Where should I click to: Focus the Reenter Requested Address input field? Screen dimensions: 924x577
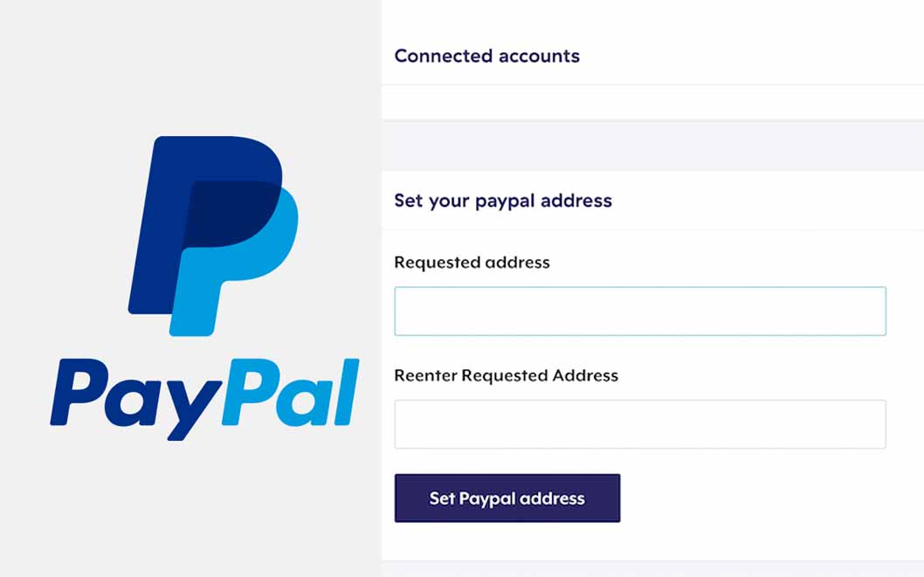pos(640,424)
